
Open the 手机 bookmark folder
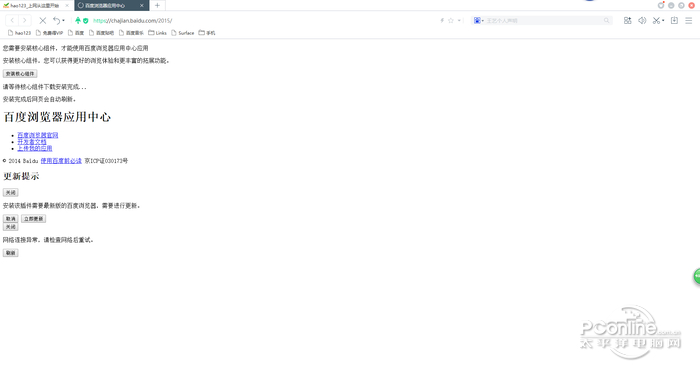(207, 33)
